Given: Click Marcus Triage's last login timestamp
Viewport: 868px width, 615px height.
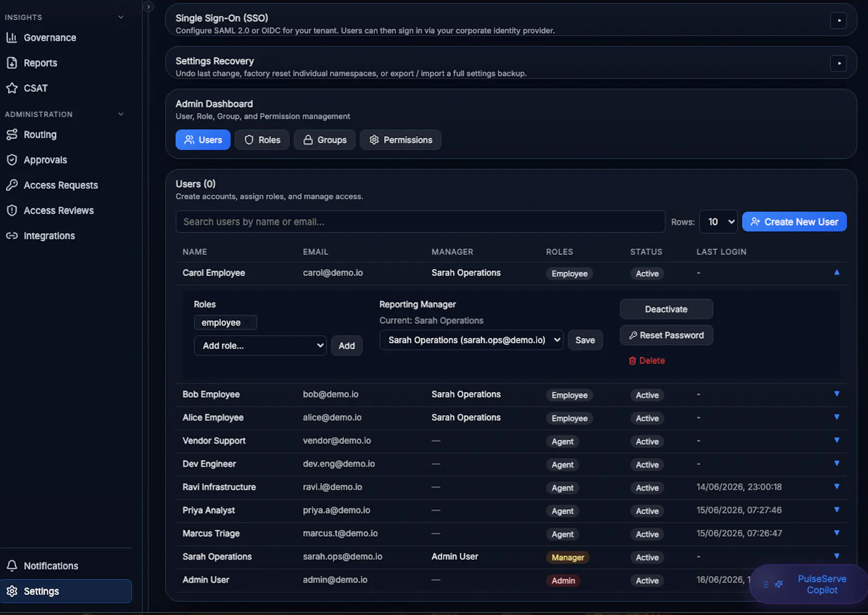Looking at the screenshot, I should (739, 534).
